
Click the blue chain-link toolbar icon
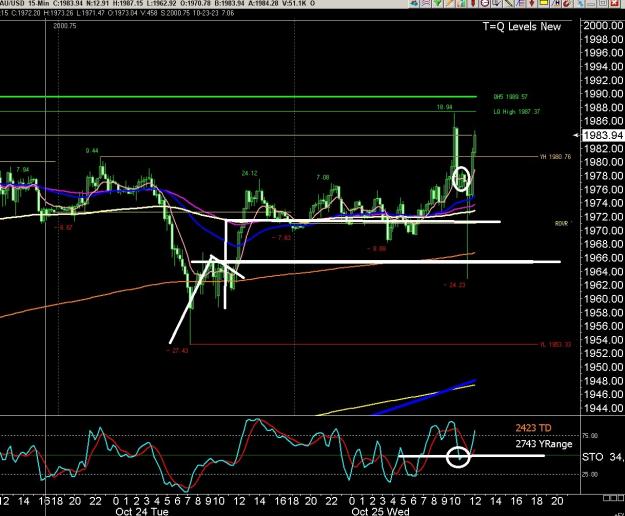(580, 3)
